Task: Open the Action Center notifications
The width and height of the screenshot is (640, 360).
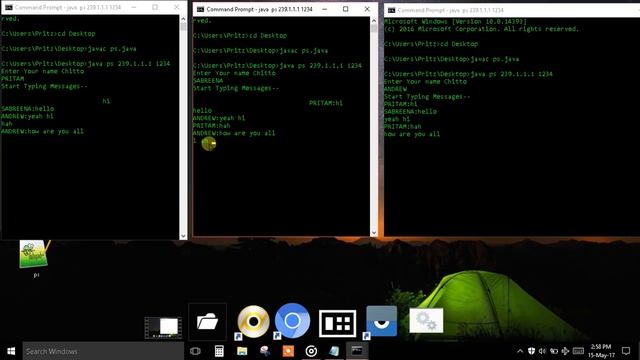Action: [626, 351]
